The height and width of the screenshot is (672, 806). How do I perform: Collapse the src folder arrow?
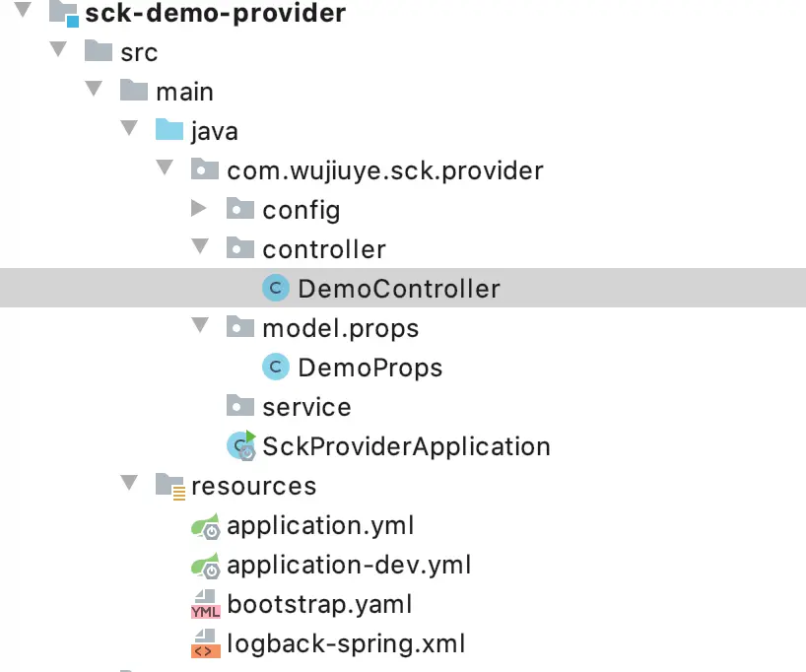(x=56, y=50)
